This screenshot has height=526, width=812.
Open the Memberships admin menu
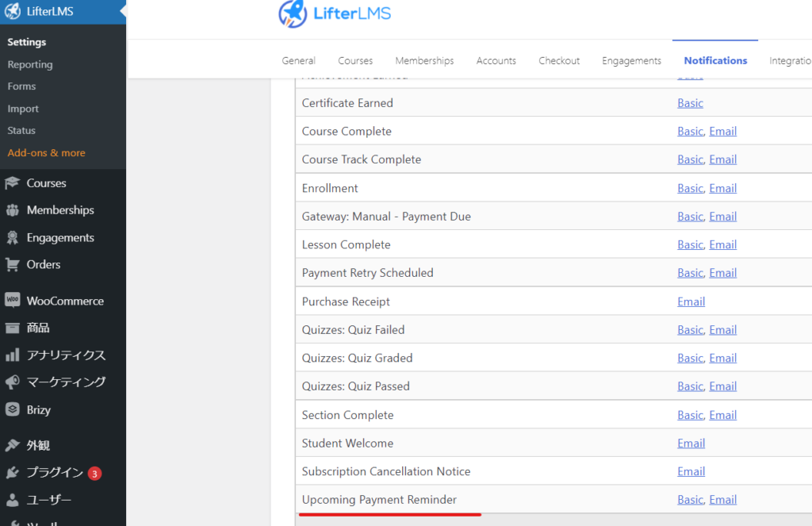click(x=63, y=210)
